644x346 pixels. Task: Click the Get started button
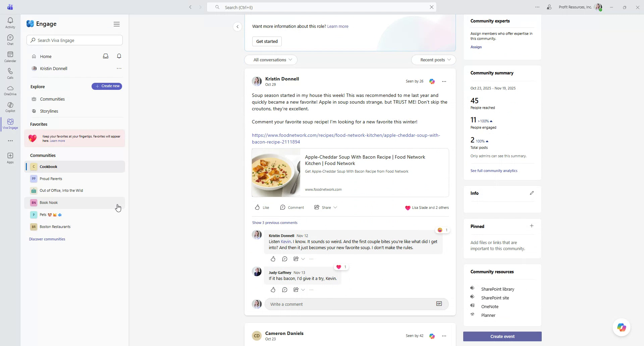[x=267, y=41]
